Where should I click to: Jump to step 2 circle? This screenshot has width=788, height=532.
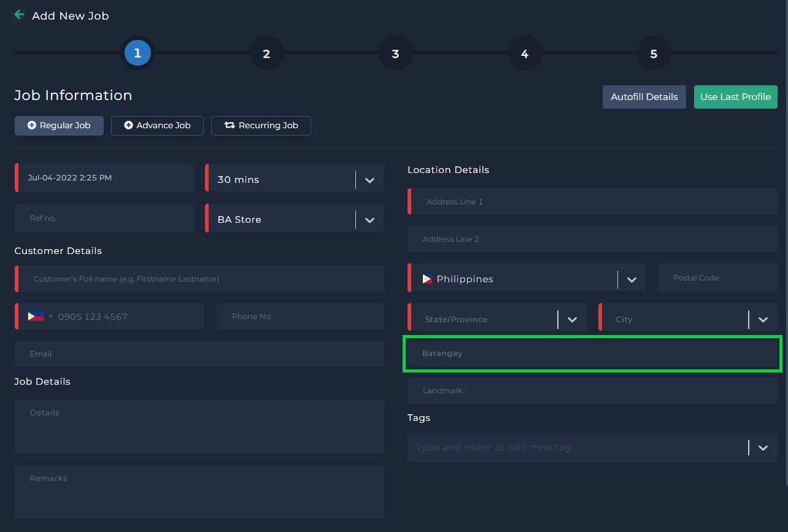[x=266, y=53]
